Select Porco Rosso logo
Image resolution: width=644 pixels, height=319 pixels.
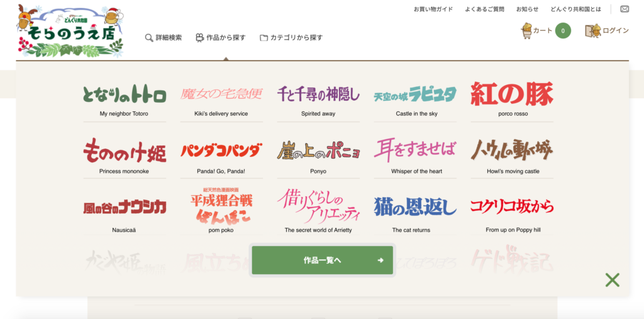[x=512, y=94]
